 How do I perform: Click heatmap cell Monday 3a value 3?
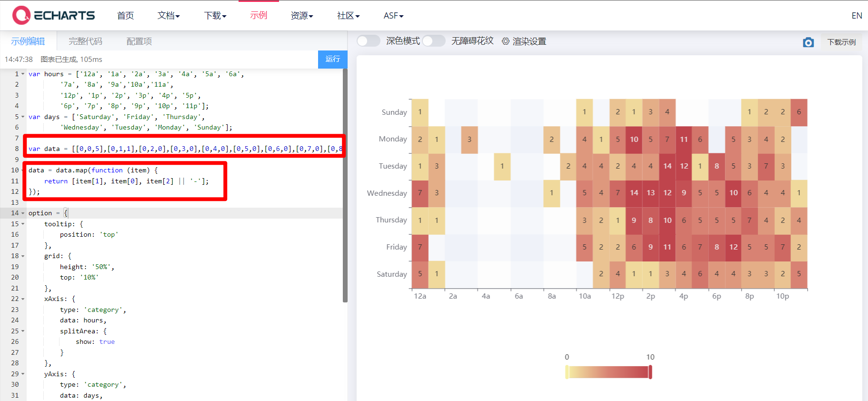click(469, 140)
